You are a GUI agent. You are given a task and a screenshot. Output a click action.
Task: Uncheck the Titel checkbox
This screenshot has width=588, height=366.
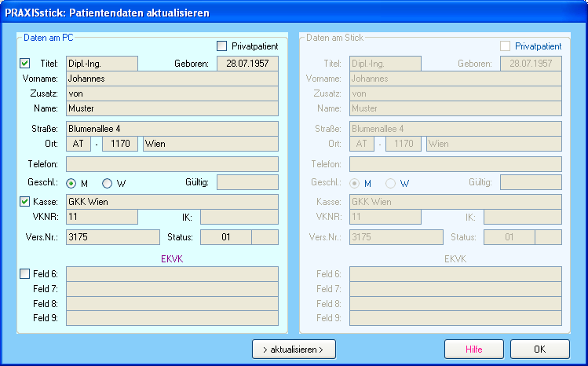25,64
